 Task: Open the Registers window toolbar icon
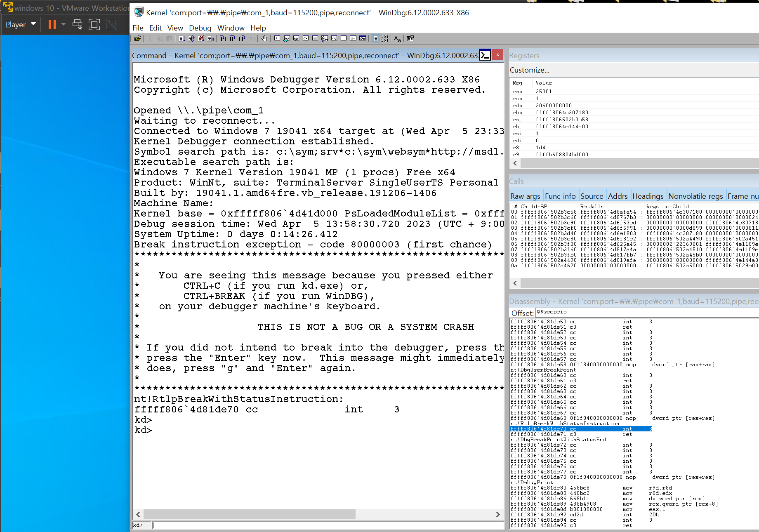306,38
